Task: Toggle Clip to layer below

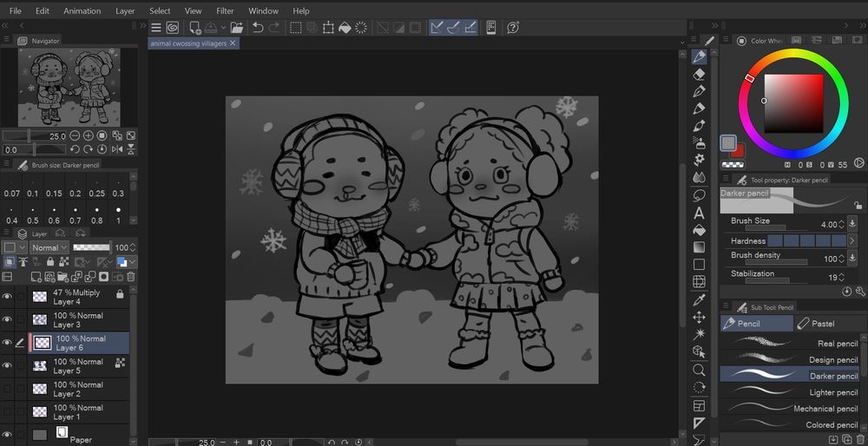Action: pos(10,262)
